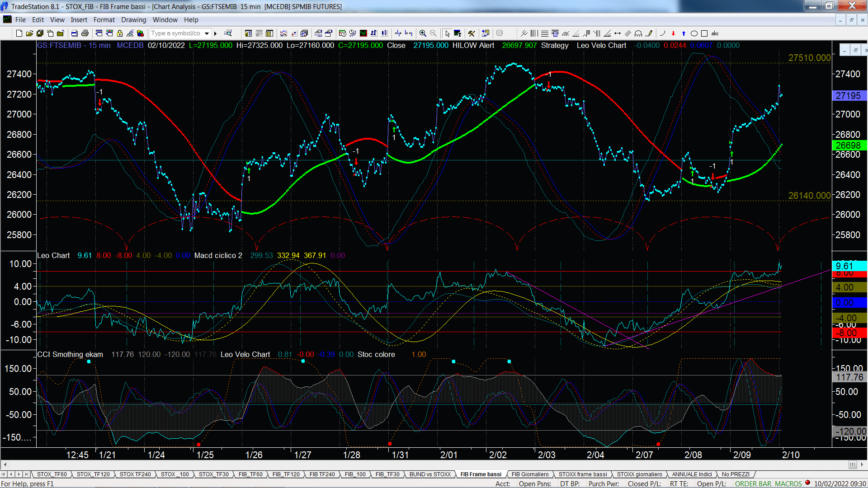Viewport: 868px width, 488px height.
Task: Open the Help menu
Action: coord(191,20)
